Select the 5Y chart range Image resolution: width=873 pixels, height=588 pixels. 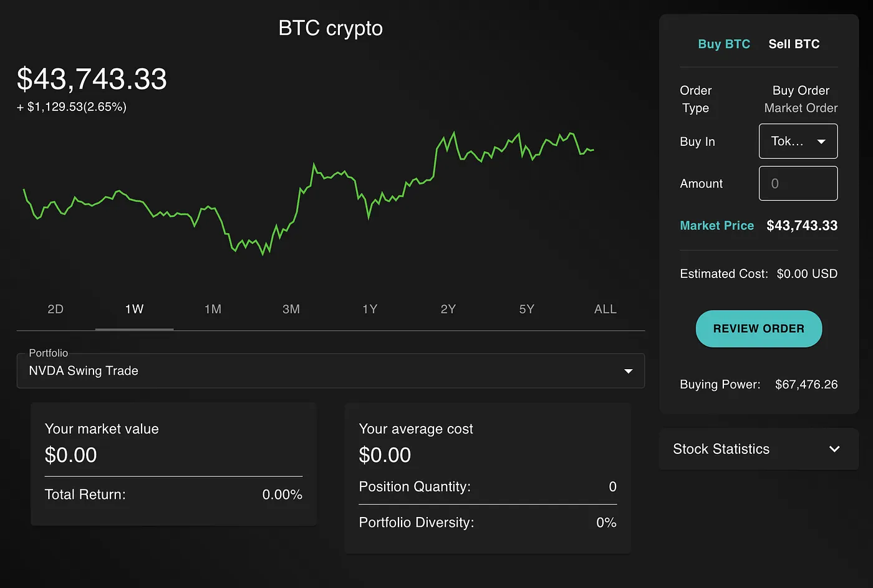click(x=527, y=309)
